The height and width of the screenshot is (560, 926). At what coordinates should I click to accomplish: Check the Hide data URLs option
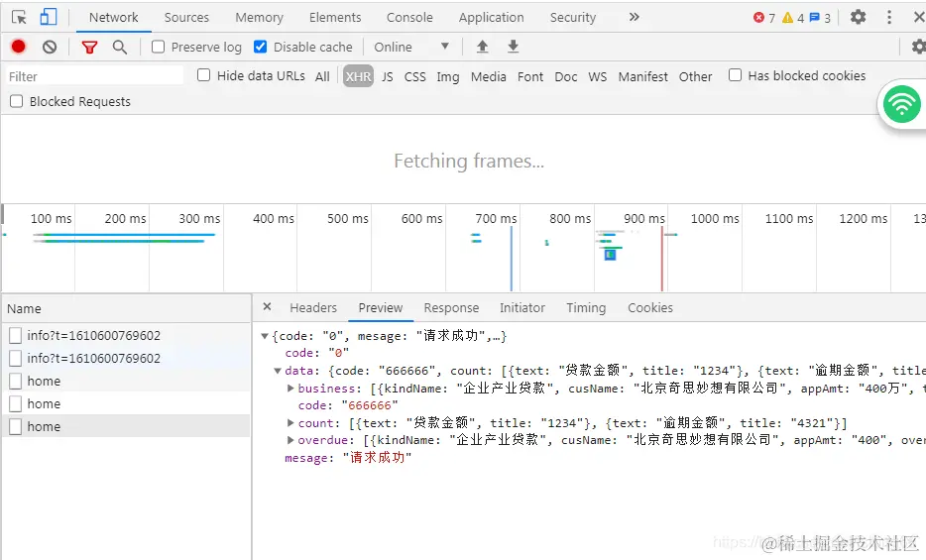(203, 75)
